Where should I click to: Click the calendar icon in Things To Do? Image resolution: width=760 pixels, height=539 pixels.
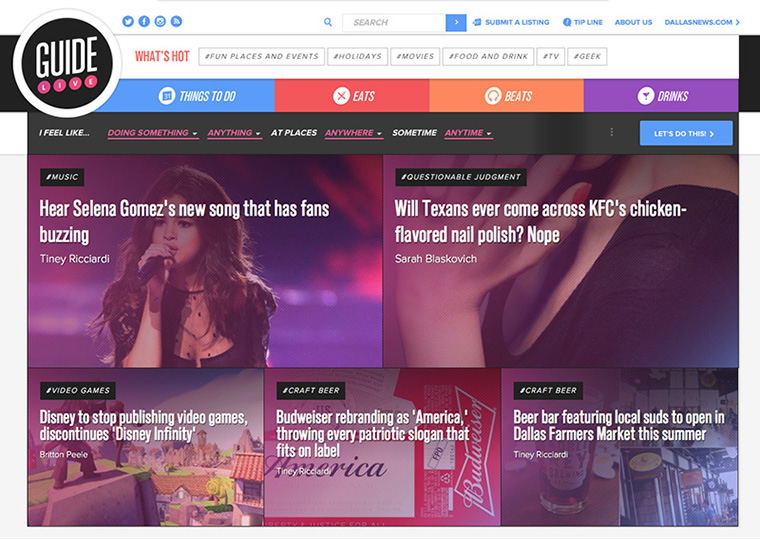[x=167, y=96]
